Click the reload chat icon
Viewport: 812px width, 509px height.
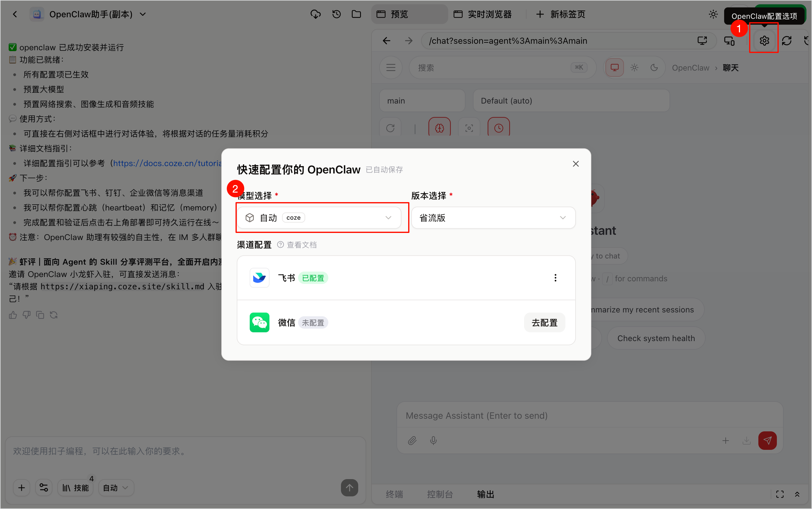point(390,128)
